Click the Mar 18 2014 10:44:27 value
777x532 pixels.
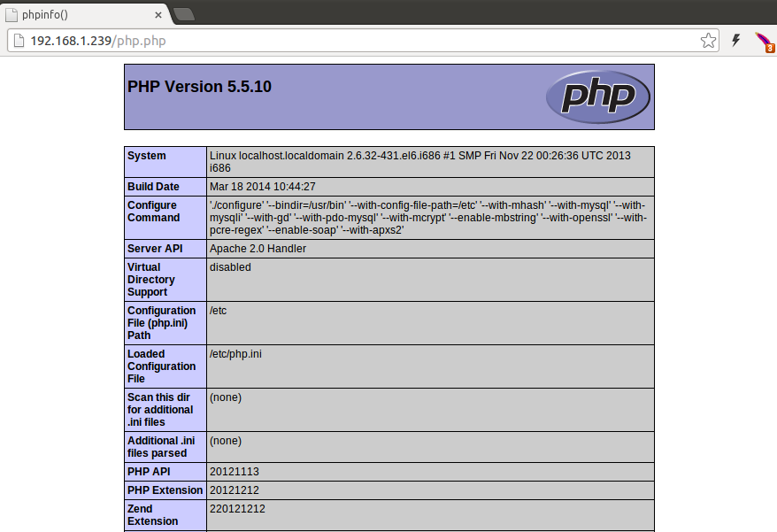[x=262, y=187]
